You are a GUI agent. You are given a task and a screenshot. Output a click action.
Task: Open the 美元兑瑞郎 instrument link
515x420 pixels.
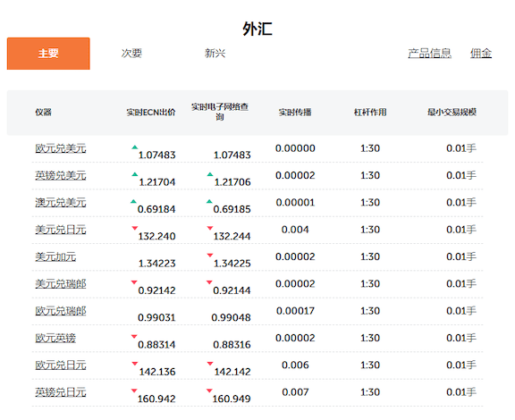[x=61, y=283]
